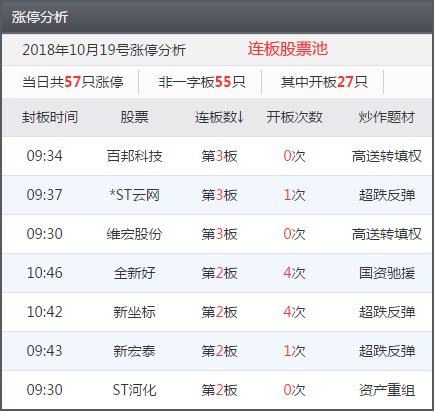
Task: Select the 非一字板55只 summary tab
Action: tap(202, 82)
